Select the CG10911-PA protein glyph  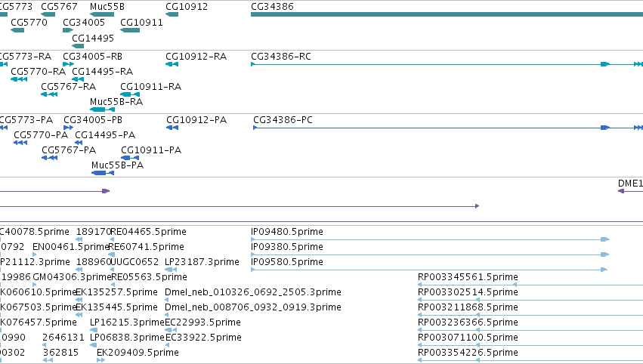130,158
